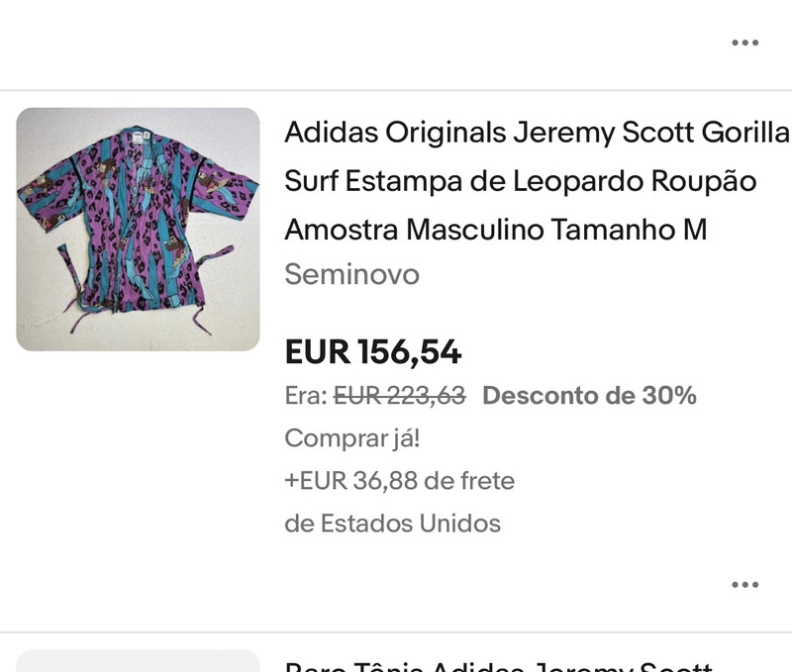Click the "+EUR 36,88 de frete" shipping cost
The width and height of the screenshot is (792, 672).
coord(399,481)
